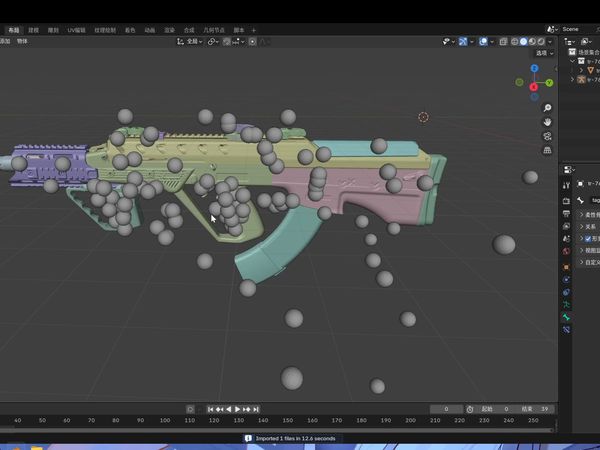The height and width of the screenshot is (450, 600).
Task: Open the UV编辑 workspace tab
Action: (77, 30)
